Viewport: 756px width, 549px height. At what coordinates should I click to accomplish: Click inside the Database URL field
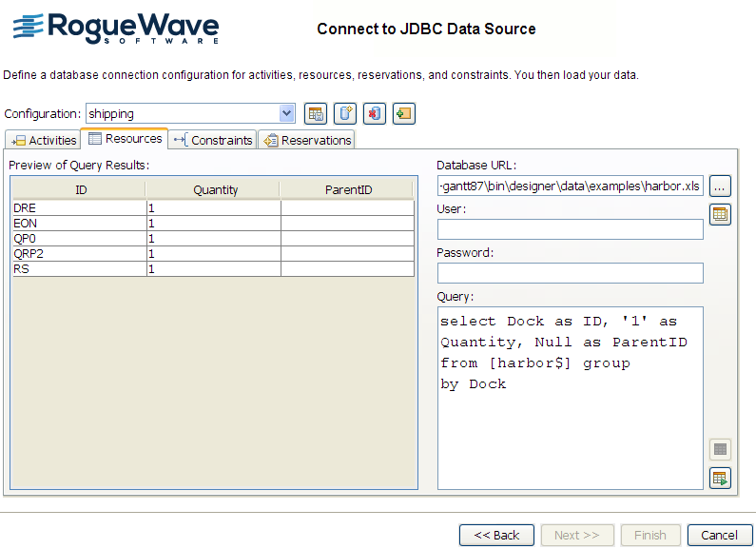[570, 186]
